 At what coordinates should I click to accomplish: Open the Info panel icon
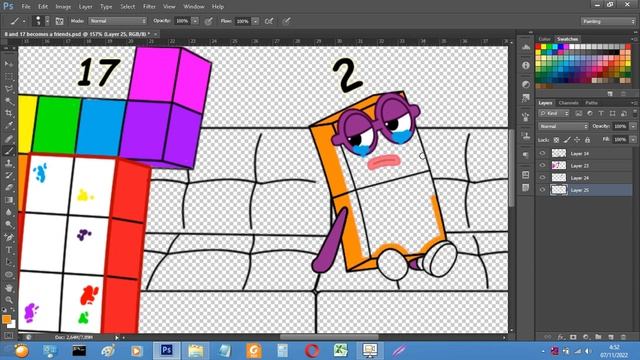coord(526,65)
